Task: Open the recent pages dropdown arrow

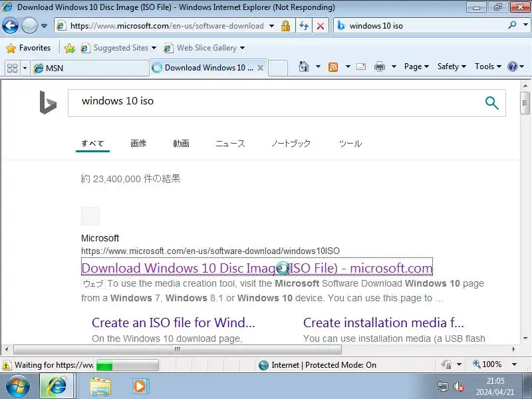Action: (x=44, y=26)
